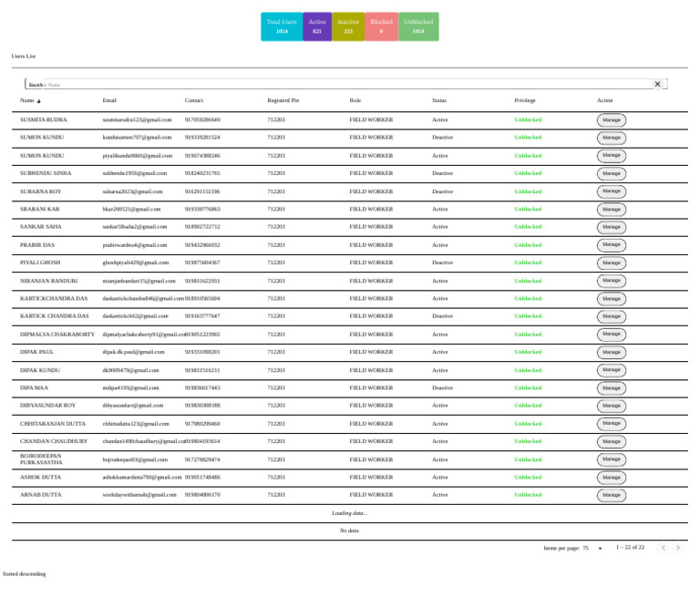Focus the Search or Name input field
Screen dimensions: 700x608
[x=339, y=85]
